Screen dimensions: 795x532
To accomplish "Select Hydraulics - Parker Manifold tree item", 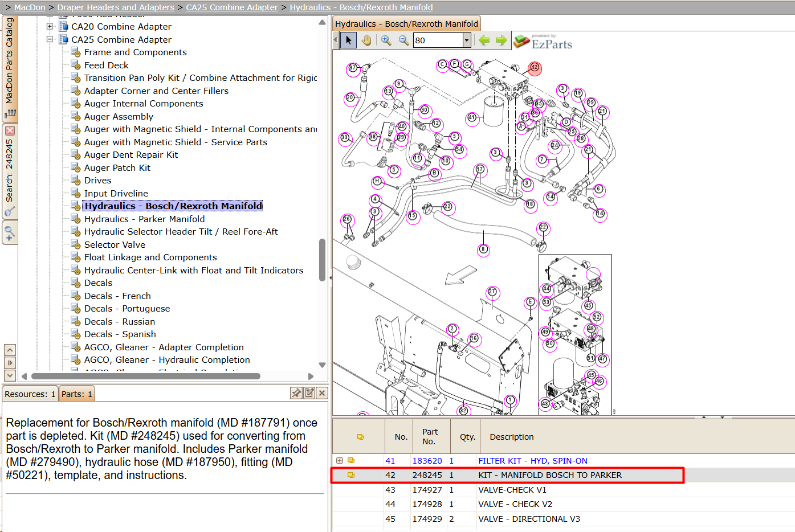I will click(144, 219).
